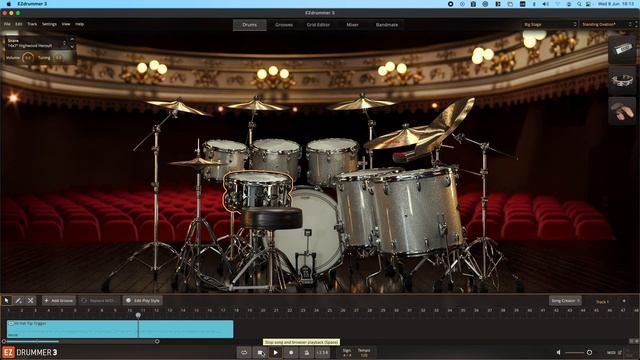This screenshot has height=360, width=640.
Task: Open the Big Stage library dropdown
Action: [x=549, y=24]
